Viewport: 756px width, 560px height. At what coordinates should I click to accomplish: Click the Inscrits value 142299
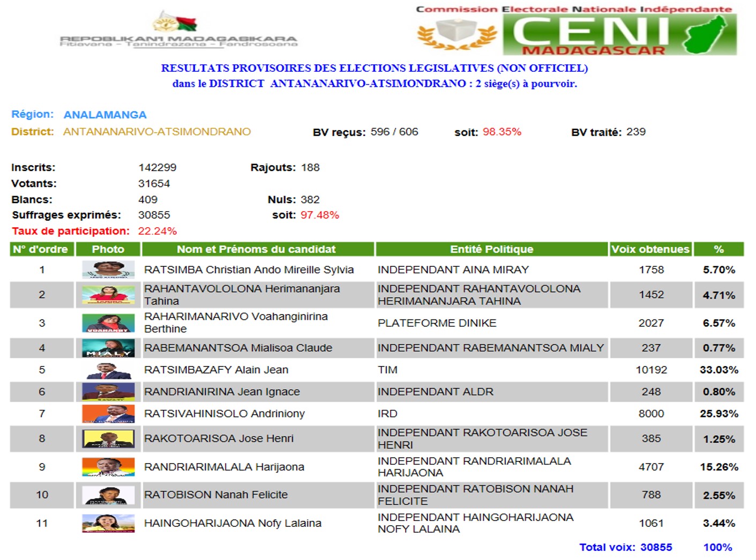(158, 167)
